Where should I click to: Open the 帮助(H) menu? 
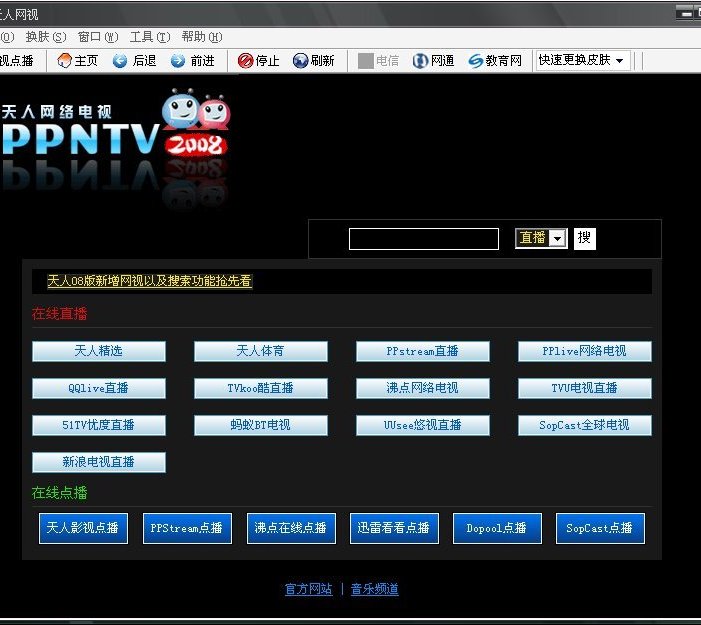point(202,37)
